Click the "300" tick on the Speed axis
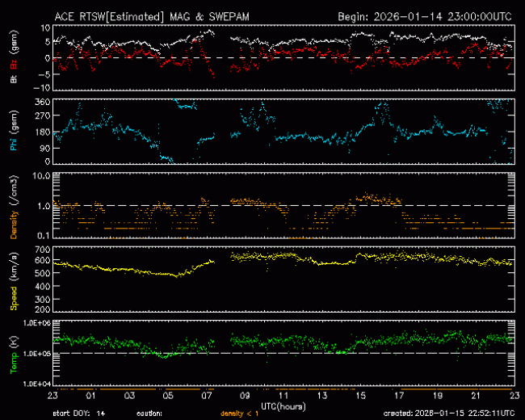Screen dimensions: 525x420 43,300
